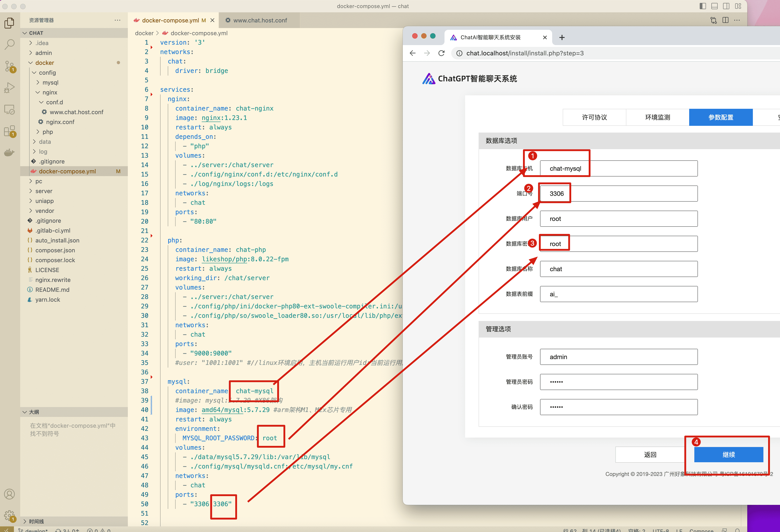Toggle the secondary sidebar layout icon
The width and height of the screenshot is (780, 532).
[726, 6]
